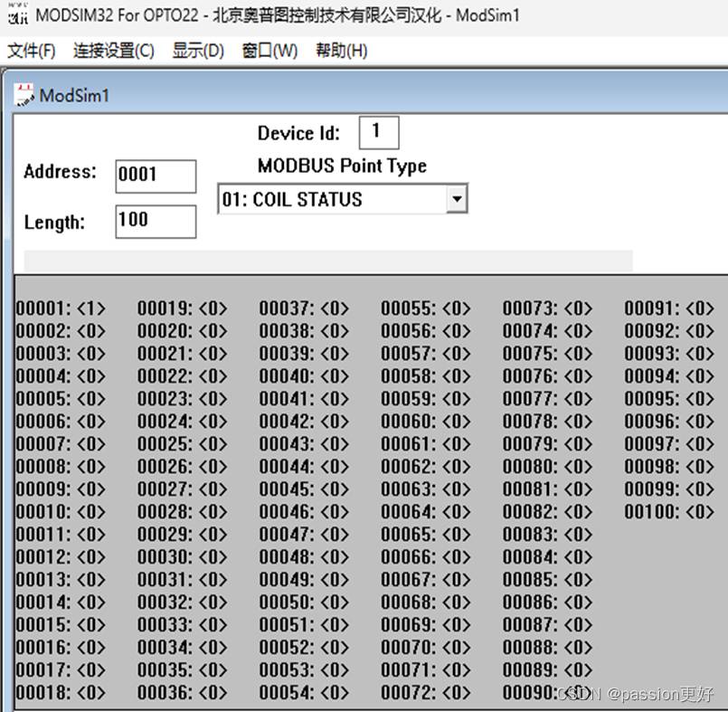The height and width of the screenshot is (712, 728).
Task: Select coil entry 00042: <0>
Action: click(304, 422)
